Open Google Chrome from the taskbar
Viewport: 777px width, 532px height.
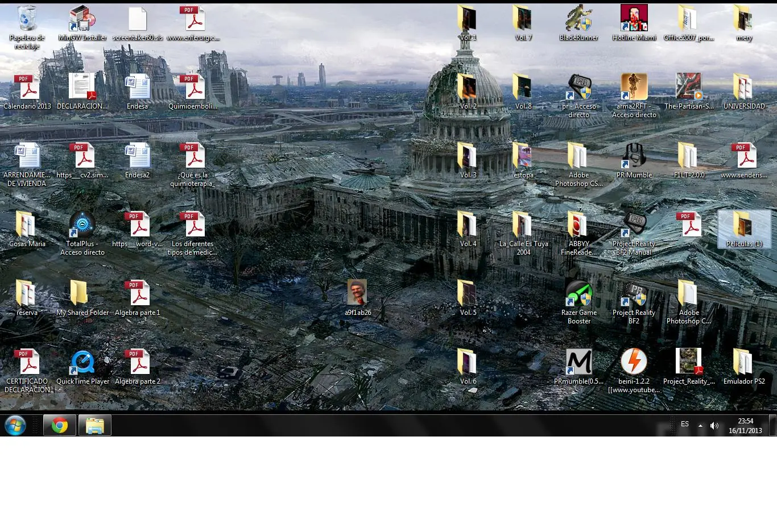(x=60, y=425)
